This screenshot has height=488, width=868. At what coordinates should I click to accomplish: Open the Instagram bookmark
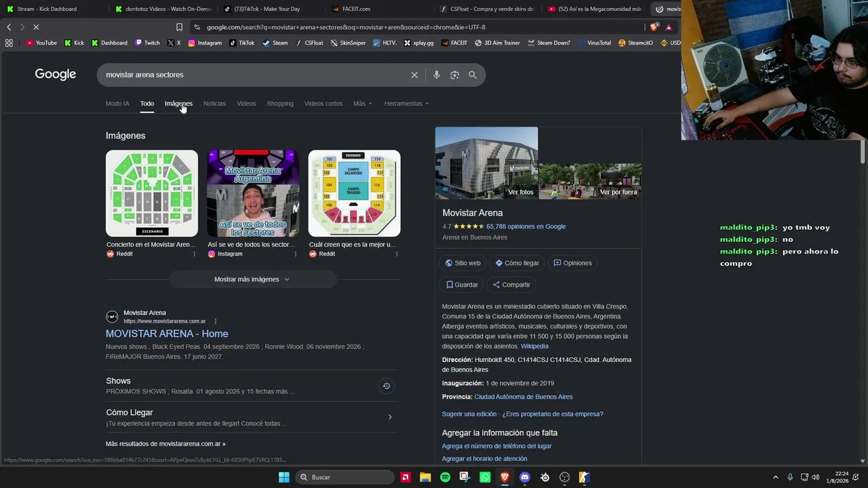click(x=205, y=43)
